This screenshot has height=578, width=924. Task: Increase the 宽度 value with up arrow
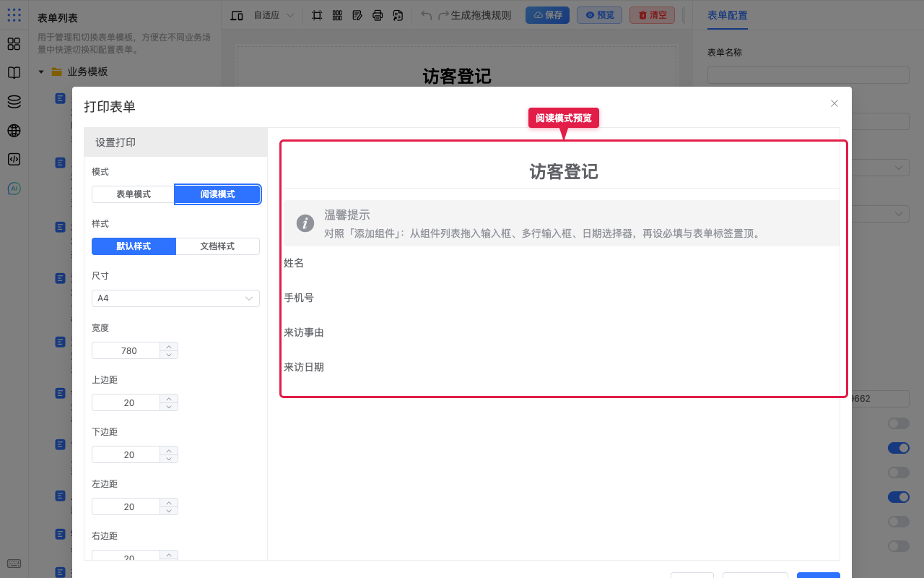click(x=169, y=346)
